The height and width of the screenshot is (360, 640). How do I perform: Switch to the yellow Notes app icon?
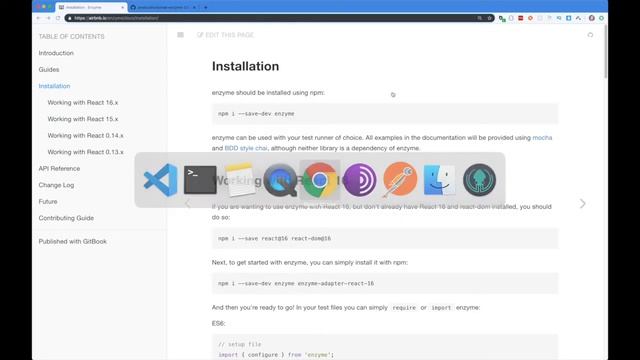[240, 180]
